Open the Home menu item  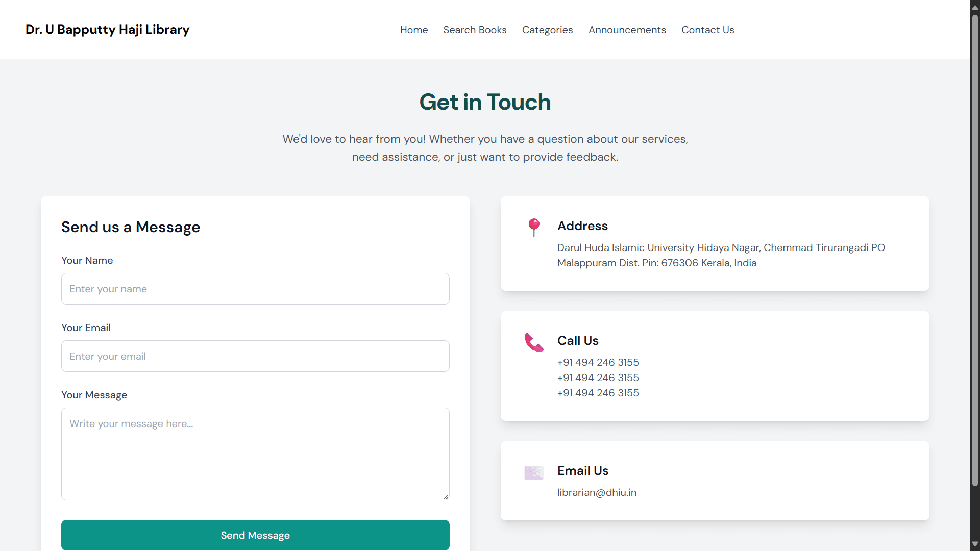(414, 30)
